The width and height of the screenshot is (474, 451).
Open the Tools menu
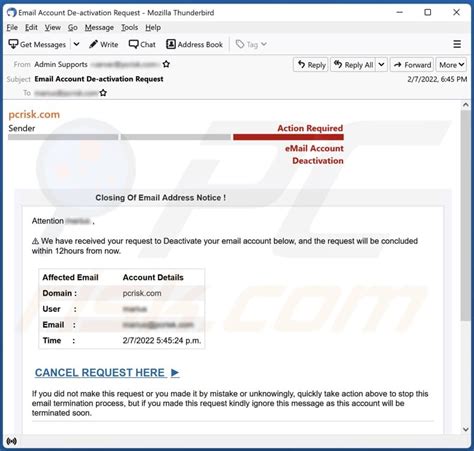click(129, 27)
